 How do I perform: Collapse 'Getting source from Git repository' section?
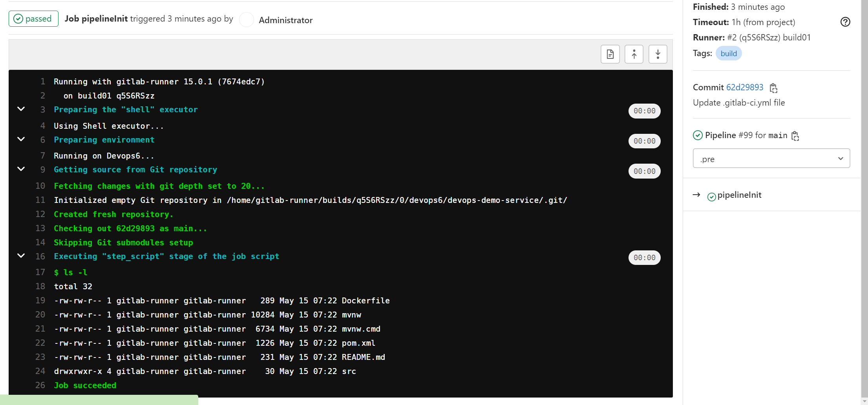pos(21,169)
